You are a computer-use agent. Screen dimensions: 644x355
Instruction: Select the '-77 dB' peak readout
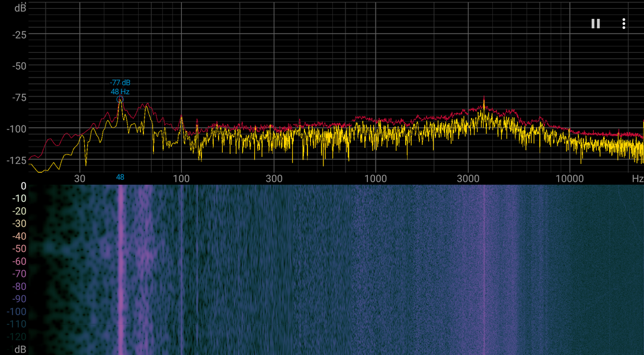click(120, 83)
